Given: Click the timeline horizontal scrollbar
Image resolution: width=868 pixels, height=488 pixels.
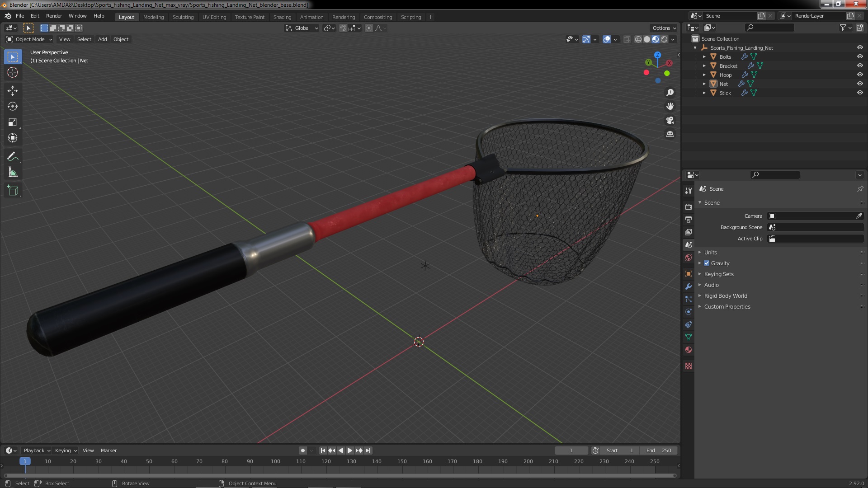Looking at the screenshot, I should [340, 475].
